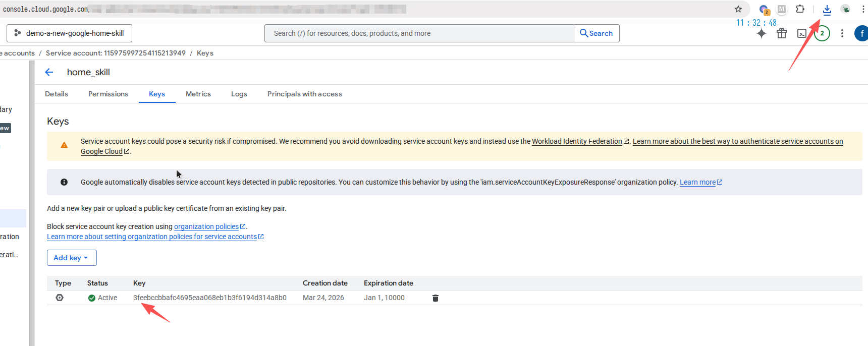Expand the Add key dropdown
868x346 pixels.
click(x=72, y=258)
